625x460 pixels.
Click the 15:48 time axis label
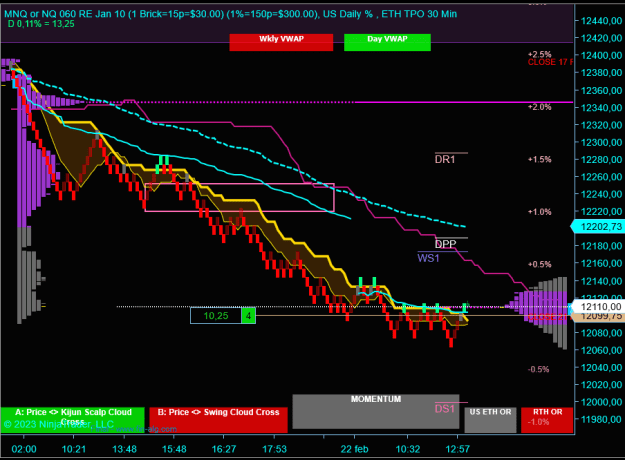tap(174, 449)
